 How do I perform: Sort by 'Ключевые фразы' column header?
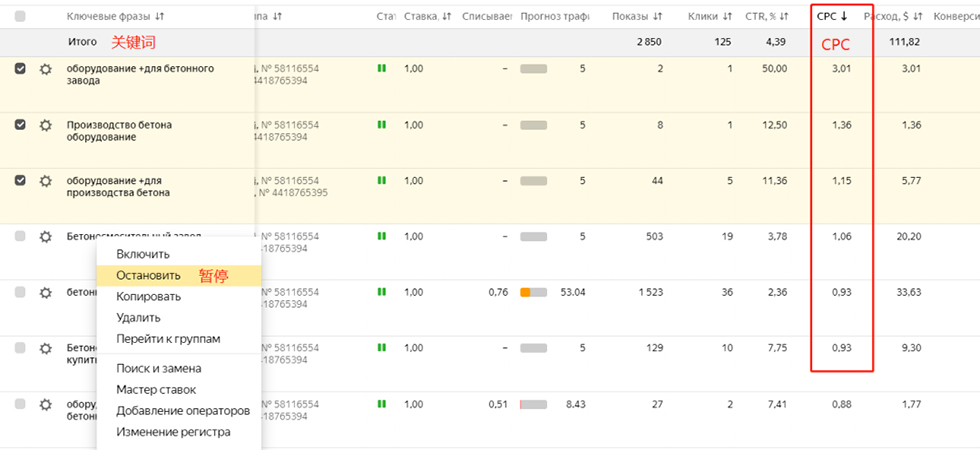tap(115, 16)
